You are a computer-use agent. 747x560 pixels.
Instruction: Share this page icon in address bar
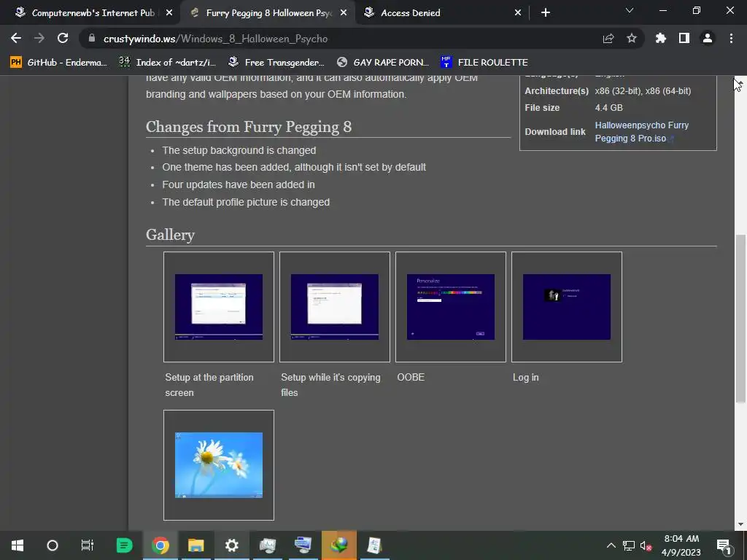click(608, 39)
